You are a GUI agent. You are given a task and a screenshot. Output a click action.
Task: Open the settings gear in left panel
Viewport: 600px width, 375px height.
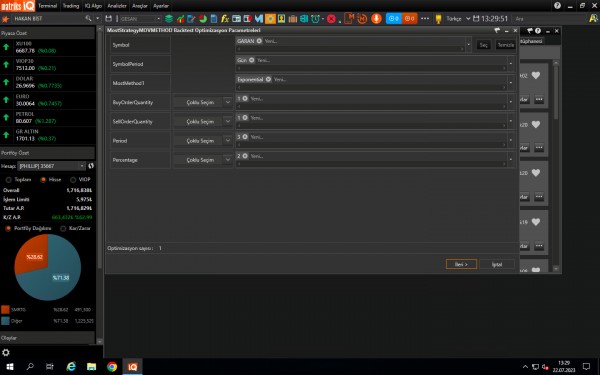[x=6, y=352]
